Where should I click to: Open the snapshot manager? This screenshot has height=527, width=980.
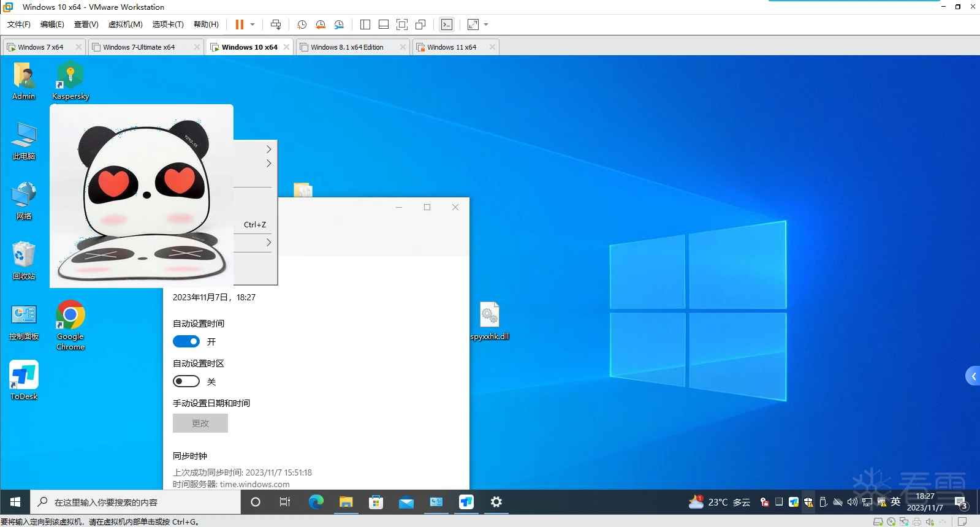[339, 25]
